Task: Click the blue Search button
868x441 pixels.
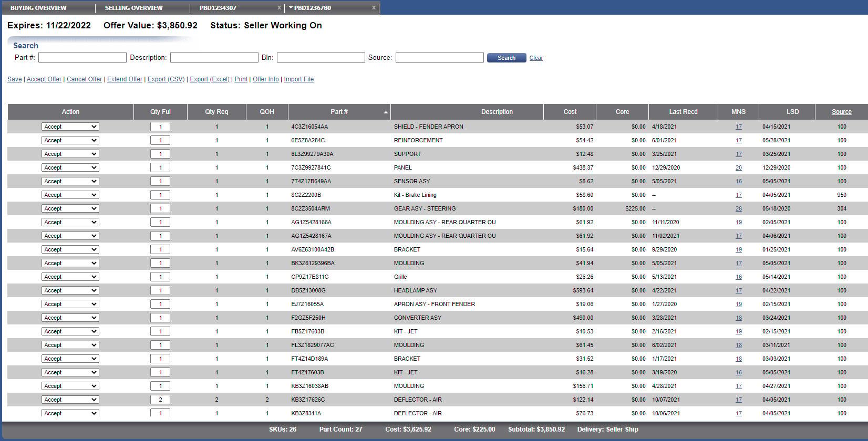Action: tap(507, 58)
